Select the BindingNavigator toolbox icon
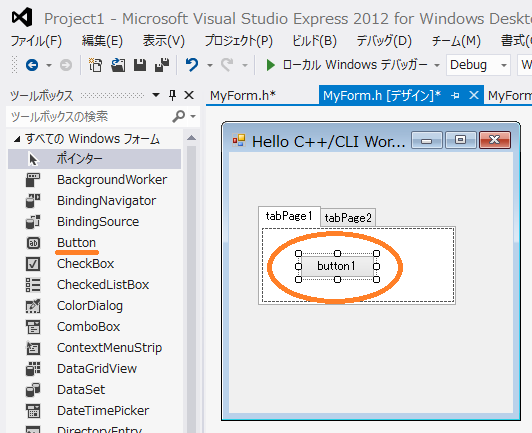The image size is (532, 433). click(x=33, y=201)
